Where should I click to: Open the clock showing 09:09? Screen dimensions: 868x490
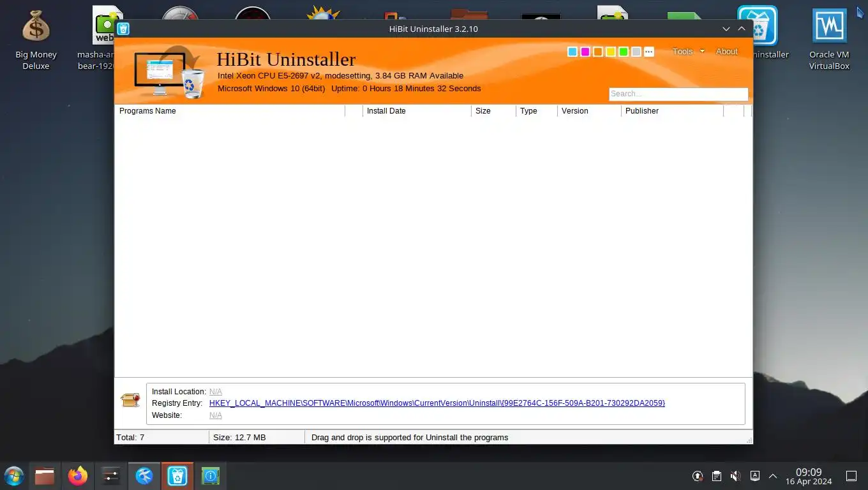[809, 476]
